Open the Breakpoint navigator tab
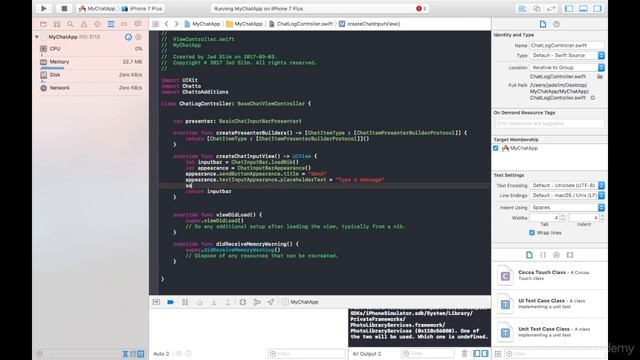 point(124,24)
